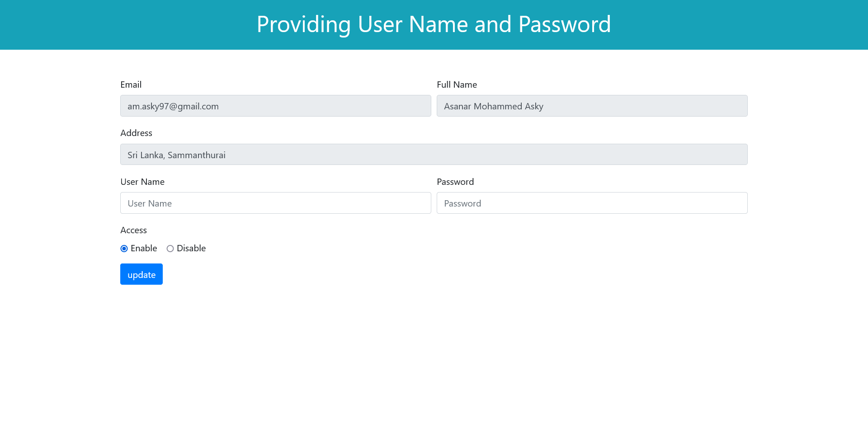Click the Email label above the email field
The width and height of the screenshot is (868, 423).
131,85
